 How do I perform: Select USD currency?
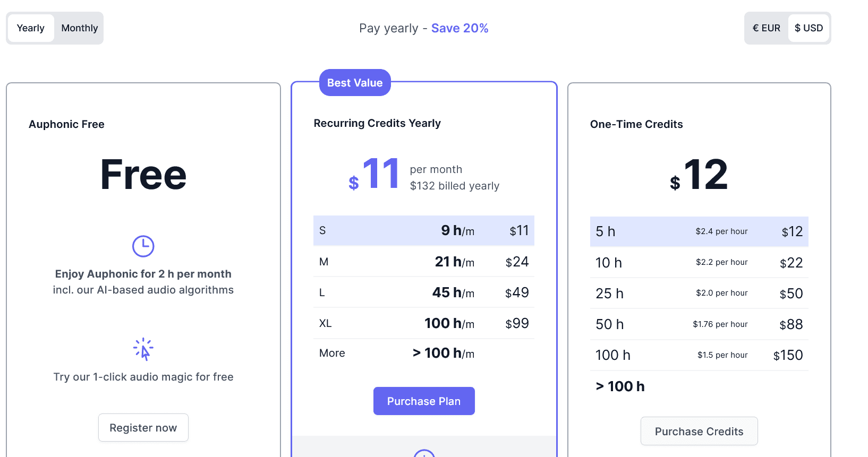(809, 28)
